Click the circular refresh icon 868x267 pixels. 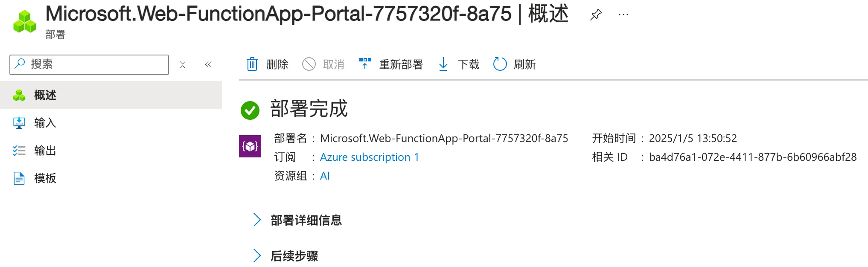500,64
